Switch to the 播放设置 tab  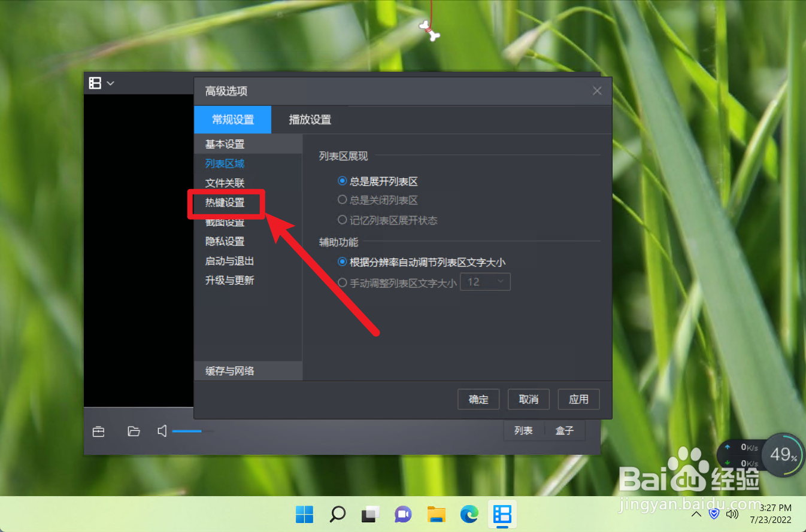pyautogui.click(x=309, y=119)
